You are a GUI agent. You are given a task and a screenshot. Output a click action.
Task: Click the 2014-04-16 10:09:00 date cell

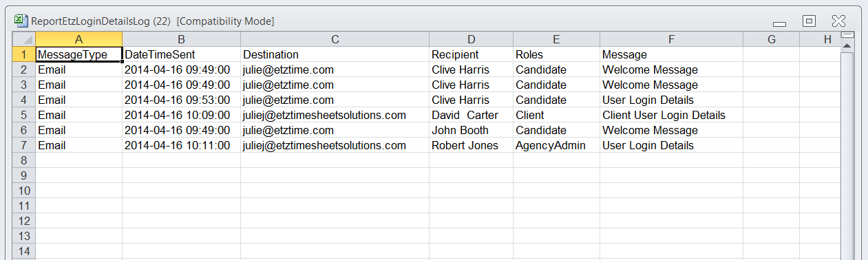pyautogui.click(x=181, y=115)
